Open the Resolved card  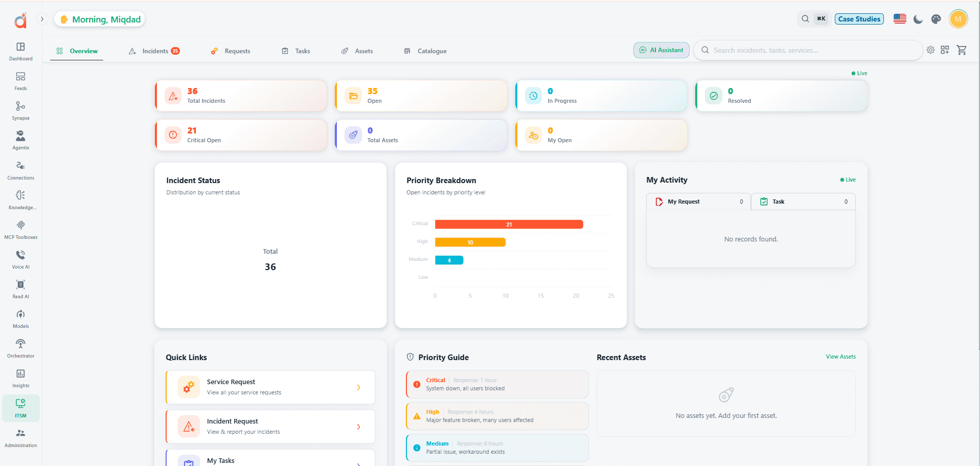click(782, 96)
